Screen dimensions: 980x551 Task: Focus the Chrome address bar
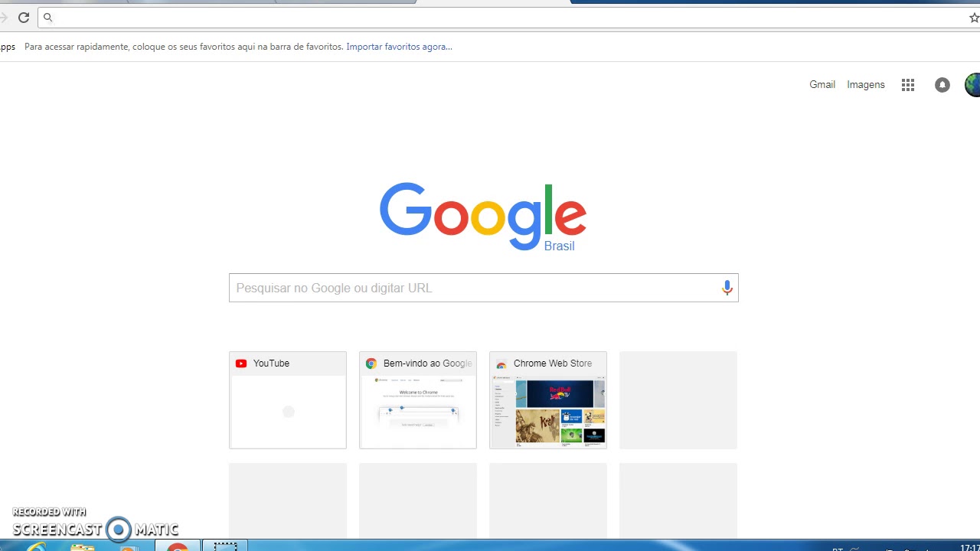pos(505,18)
